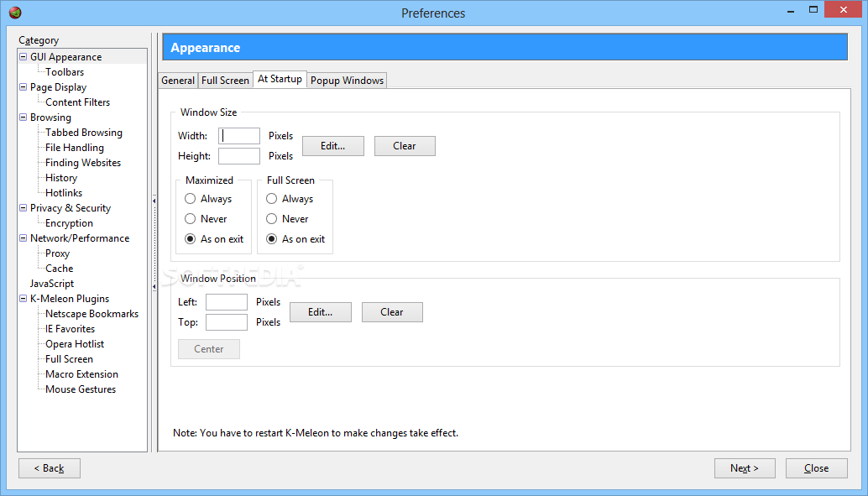Screen dimensions: 868x496
Task: Open Tabbed Browsing settings
Action: tap(84, 133)
